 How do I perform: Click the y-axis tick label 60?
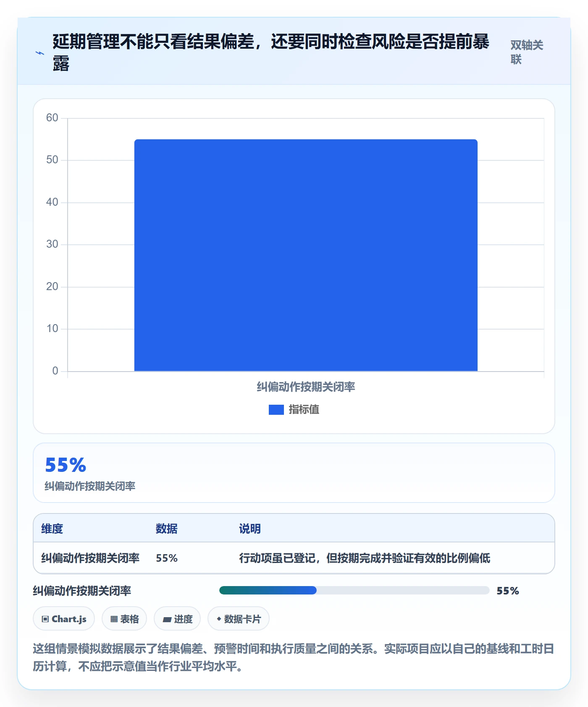point(52,118)
